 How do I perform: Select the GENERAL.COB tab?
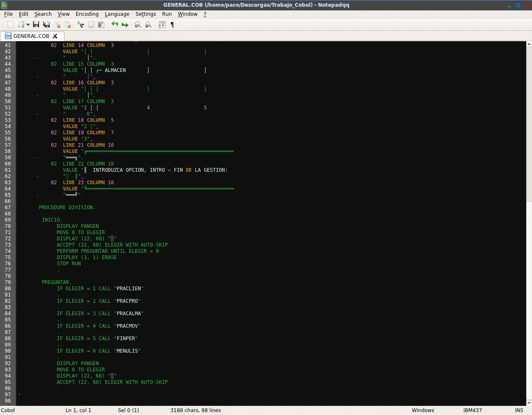click(x=32, y=36)
